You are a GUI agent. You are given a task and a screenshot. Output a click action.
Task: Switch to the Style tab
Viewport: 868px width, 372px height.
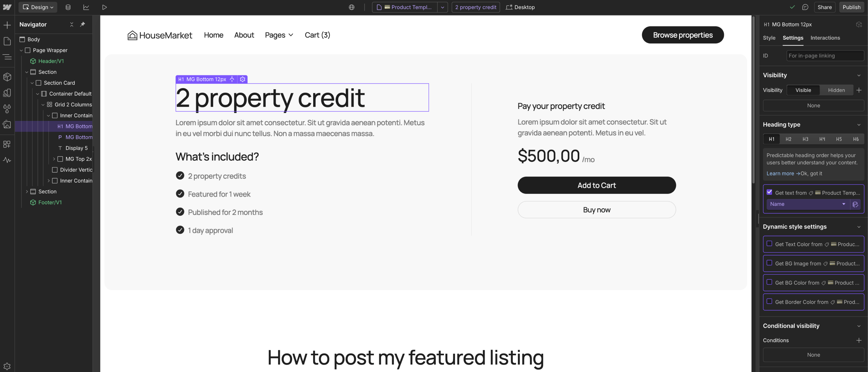click(769, 38)
